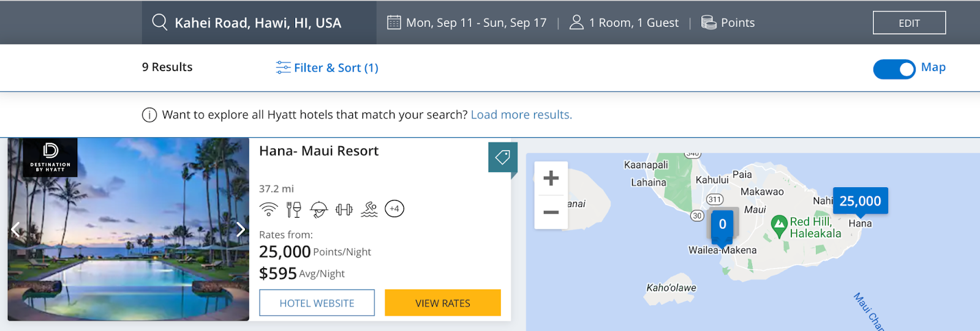
Task: Click the search magnifier icon
Action: (159, 23)
